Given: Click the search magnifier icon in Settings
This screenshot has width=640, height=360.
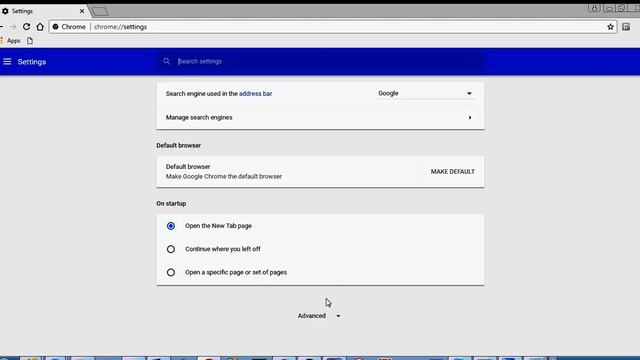Looking at the screenshot, I should click(167, 61).
